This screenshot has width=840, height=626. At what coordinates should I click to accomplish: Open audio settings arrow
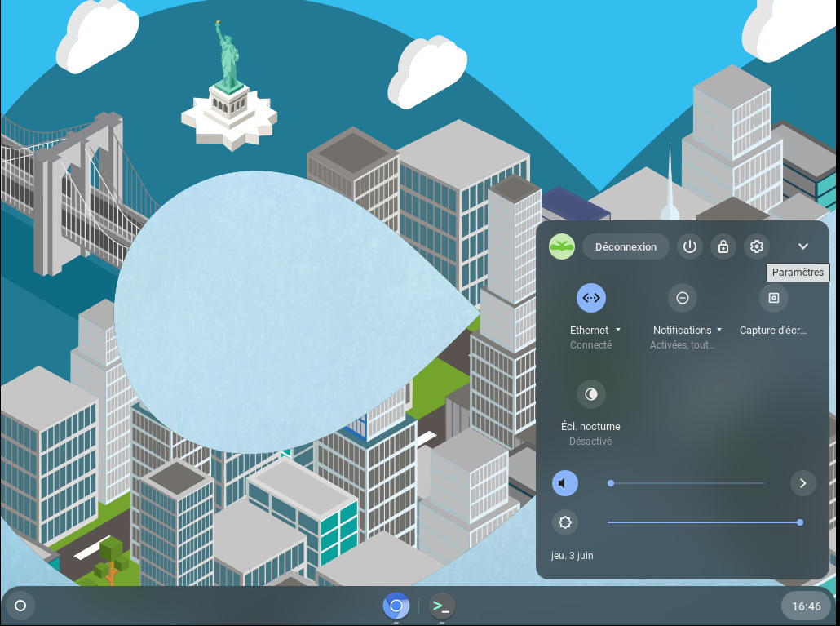pyautogui.click(x=803, y=483)
